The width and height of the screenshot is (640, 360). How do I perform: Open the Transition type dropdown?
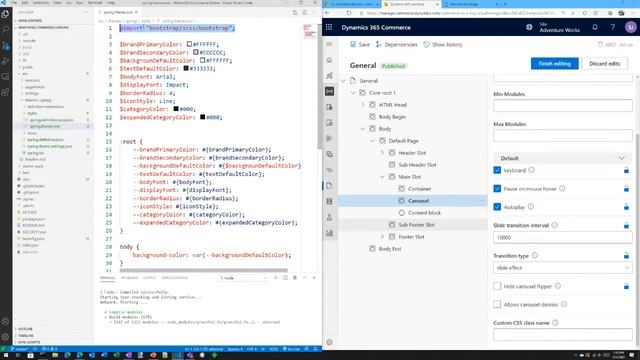point(562,268)
